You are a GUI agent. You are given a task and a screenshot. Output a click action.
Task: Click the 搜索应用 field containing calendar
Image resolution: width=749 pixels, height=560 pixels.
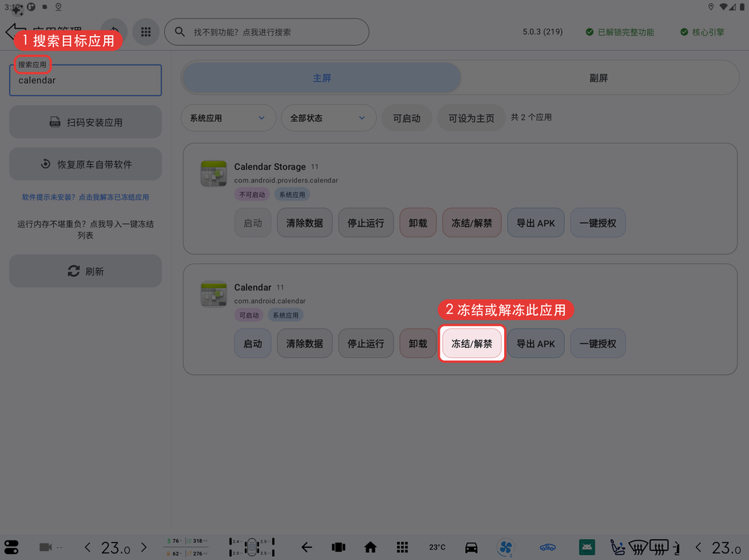pyautogui.click(x=85, y=80)
